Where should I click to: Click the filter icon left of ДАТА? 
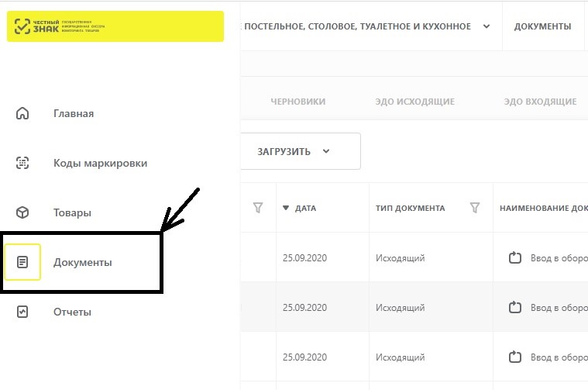point(258,208)
